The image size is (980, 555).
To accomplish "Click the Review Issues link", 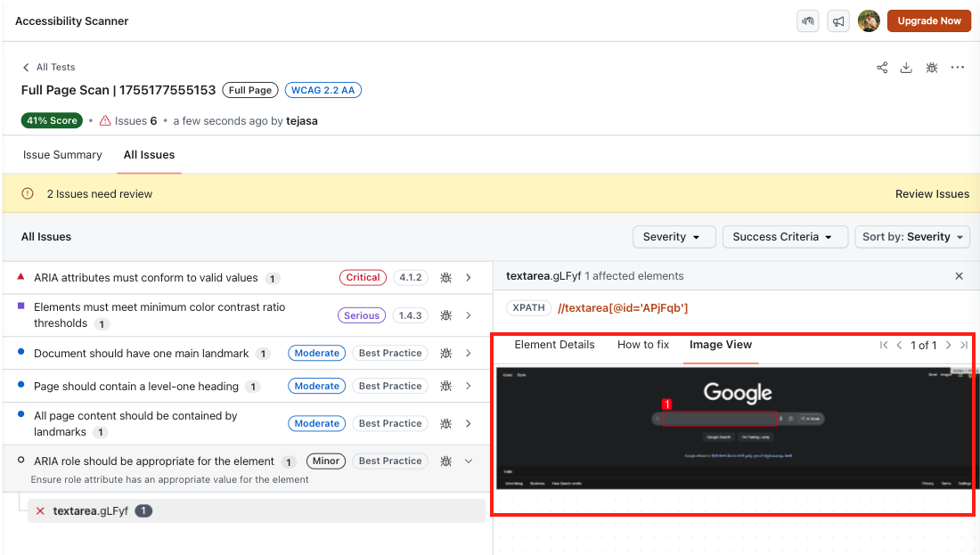I will (932, 194).
